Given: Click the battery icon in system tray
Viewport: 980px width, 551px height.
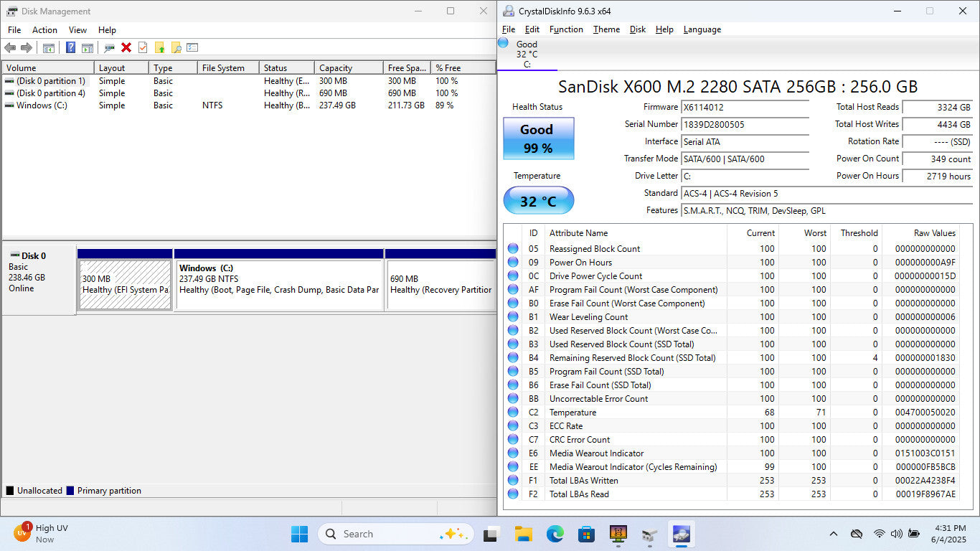Looking at the screenshot, I should 913,534.
